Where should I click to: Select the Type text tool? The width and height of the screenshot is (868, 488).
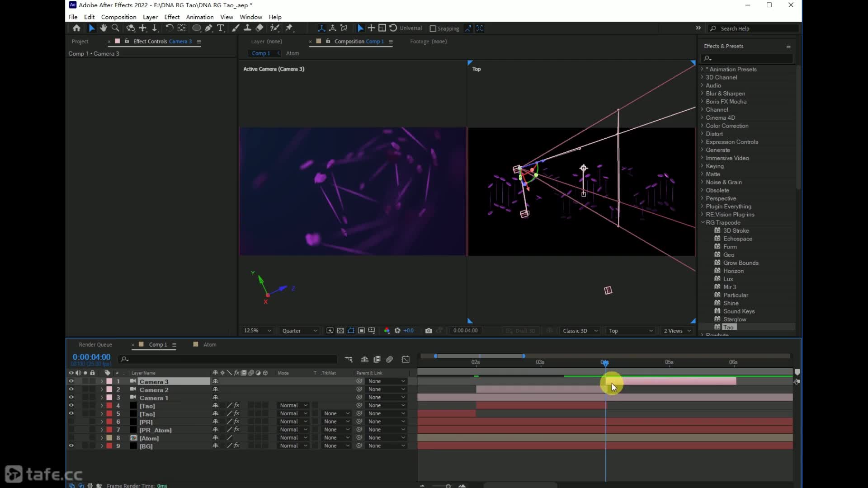pos(221,28)
